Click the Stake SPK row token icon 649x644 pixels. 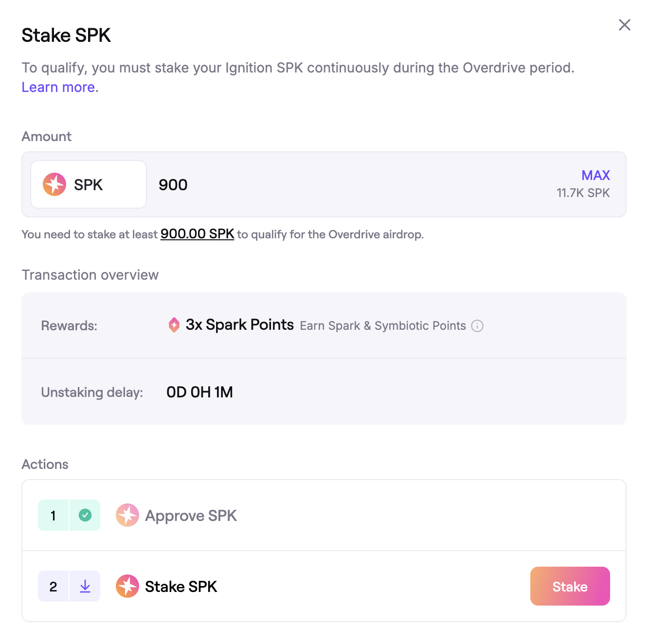[127, 586]
